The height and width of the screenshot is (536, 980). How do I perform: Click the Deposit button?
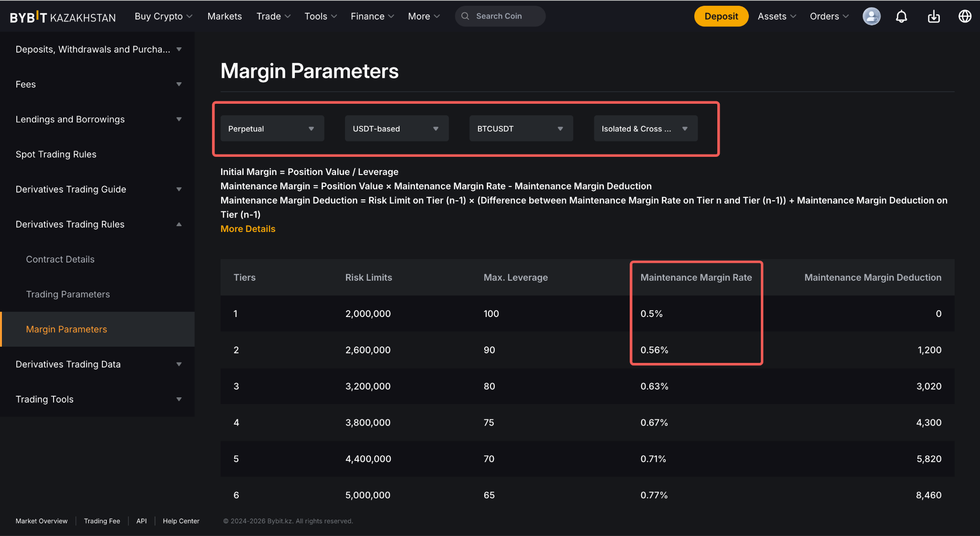click(x=721, y=16)
